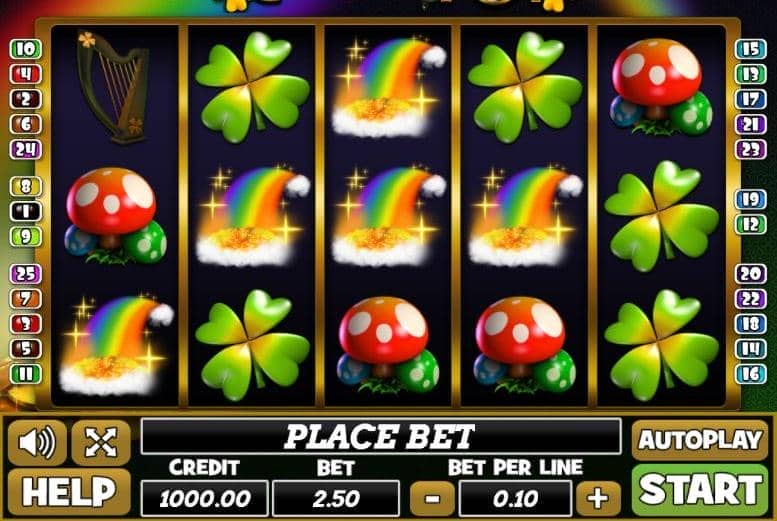Select the rainbow symbol in center reel middle
This screenshot has width=777, height=521.
pos(387,215)
